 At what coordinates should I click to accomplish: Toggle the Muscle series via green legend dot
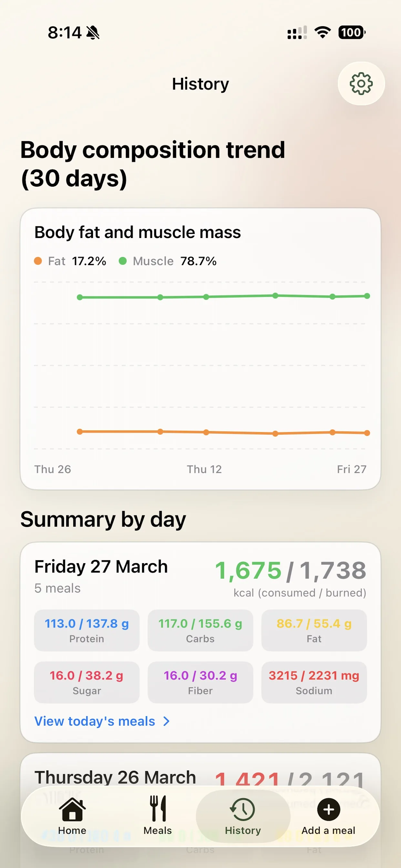pyautogui.click(x=123, y=261)
